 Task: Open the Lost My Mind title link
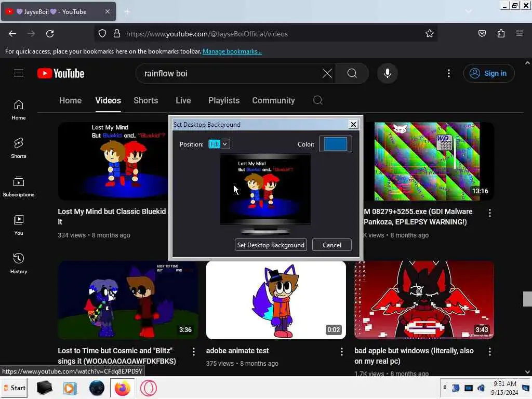[x=112, y=217]
